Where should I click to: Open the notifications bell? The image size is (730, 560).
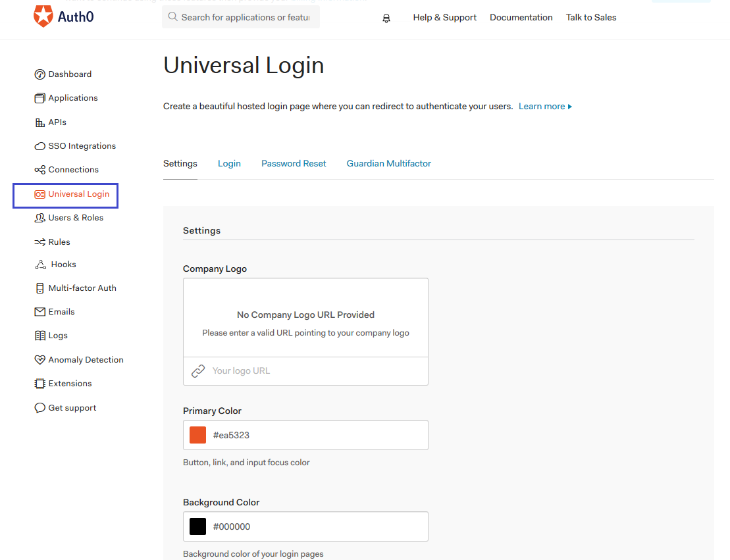click(386, 18)
